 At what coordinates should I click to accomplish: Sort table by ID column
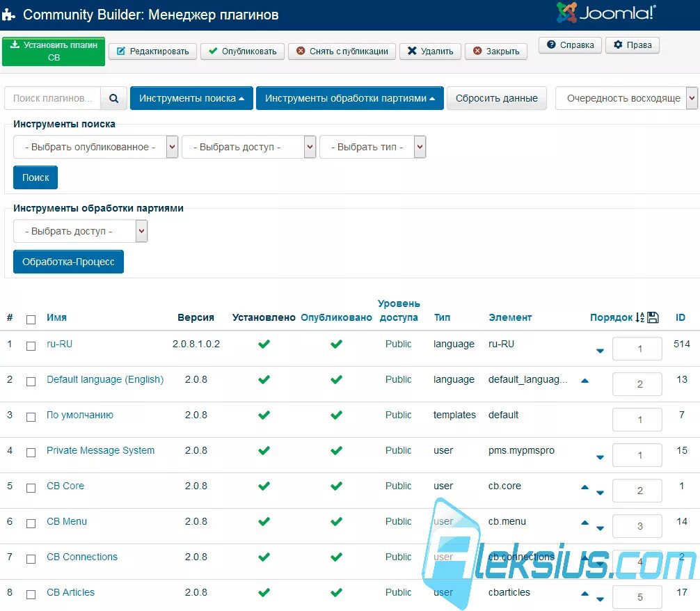pos(681,317)
